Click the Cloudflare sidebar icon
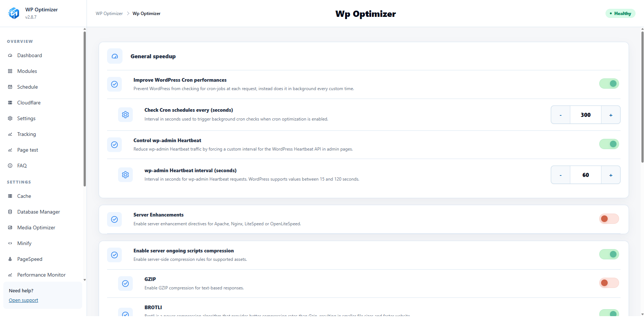Screen dimensions: 644x322 (10, 103)
